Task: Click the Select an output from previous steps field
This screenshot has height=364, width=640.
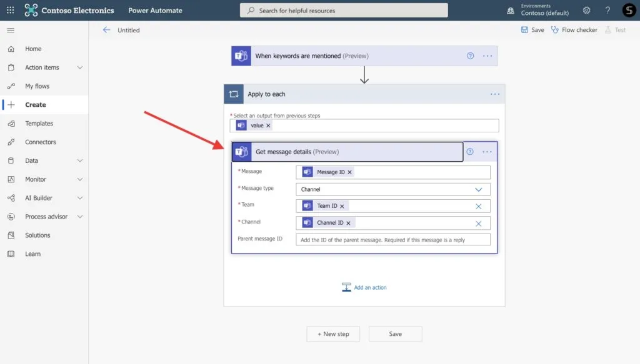Action: pyautogui.click(x=364, y=125)
